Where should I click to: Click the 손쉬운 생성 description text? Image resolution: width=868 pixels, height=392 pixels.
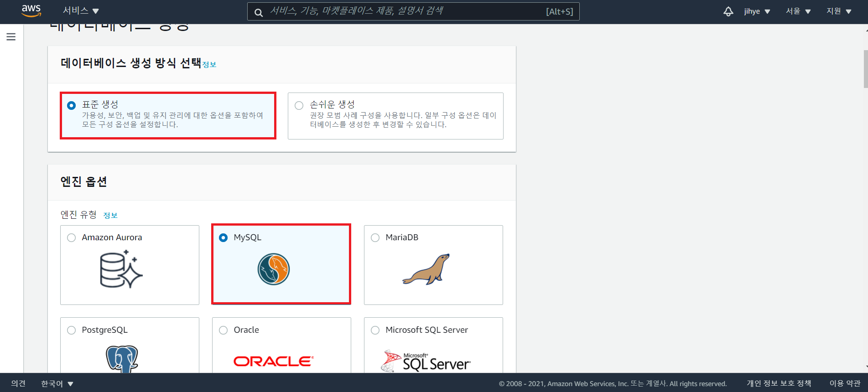point(403,120)
